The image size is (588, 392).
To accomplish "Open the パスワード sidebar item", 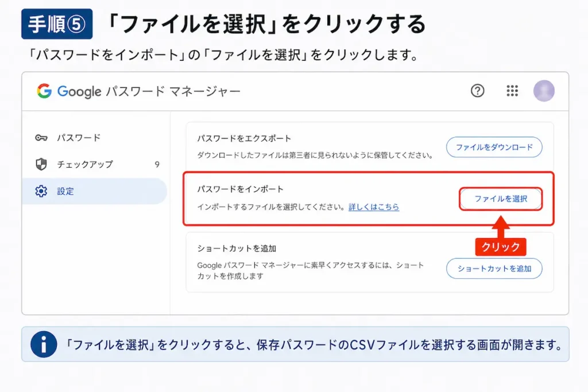I will click(x=95, y=138).
